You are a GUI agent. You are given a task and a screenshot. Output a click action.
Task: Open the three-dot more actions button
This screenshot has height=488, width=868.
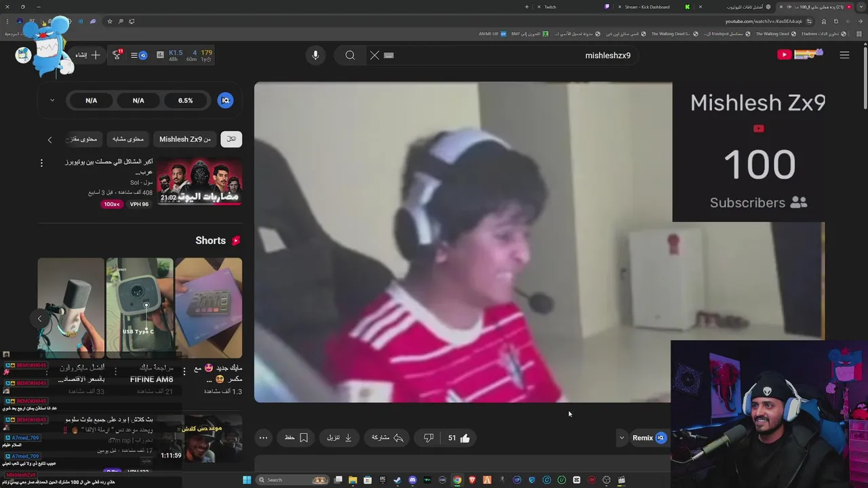coord(263,438)
